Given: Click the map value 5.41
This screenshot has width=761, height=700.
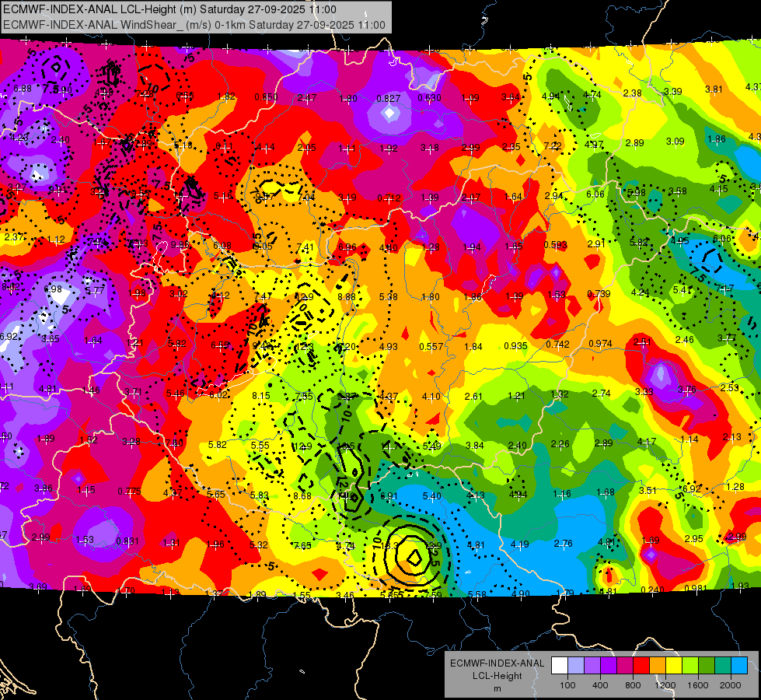Looking at the screenshot, I should pyautogui.click(x=682, y=289).
